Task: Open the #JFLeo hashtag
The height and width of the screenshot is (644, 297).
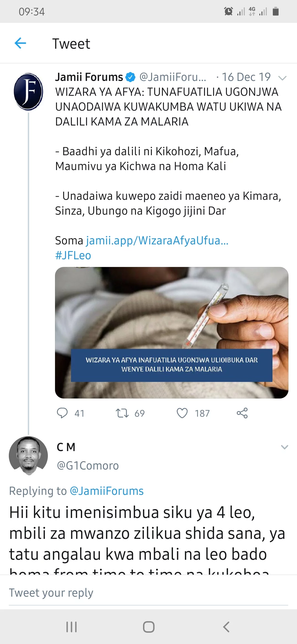Action: [73, 255]
